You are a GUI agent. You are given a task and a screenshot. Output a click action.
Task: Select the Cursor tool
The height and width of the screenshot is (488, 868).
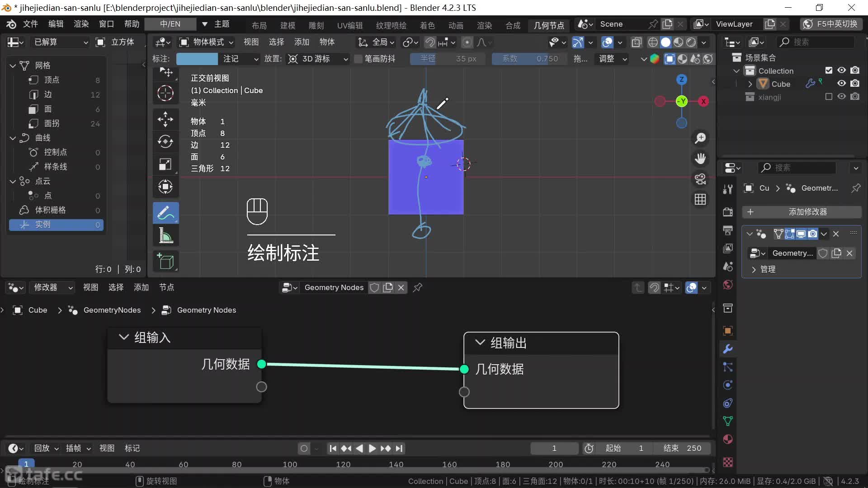(165, 94)
